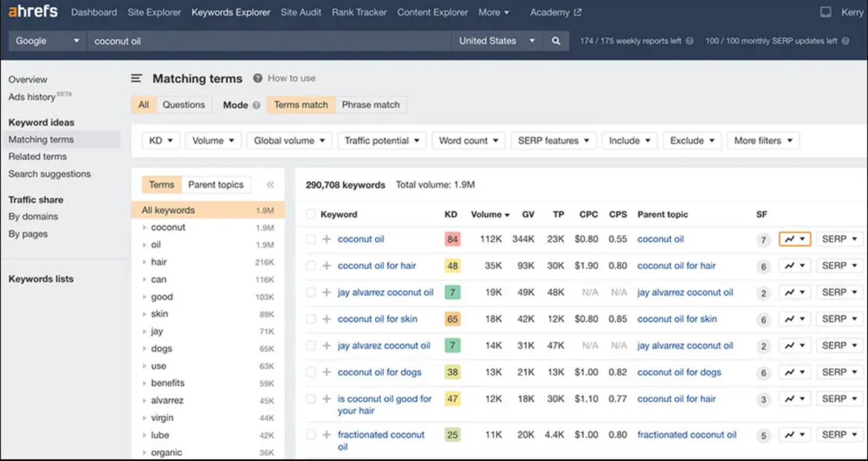Open the Global volume filter dropdown
This screenshot has height=461, width=868.
290,141
